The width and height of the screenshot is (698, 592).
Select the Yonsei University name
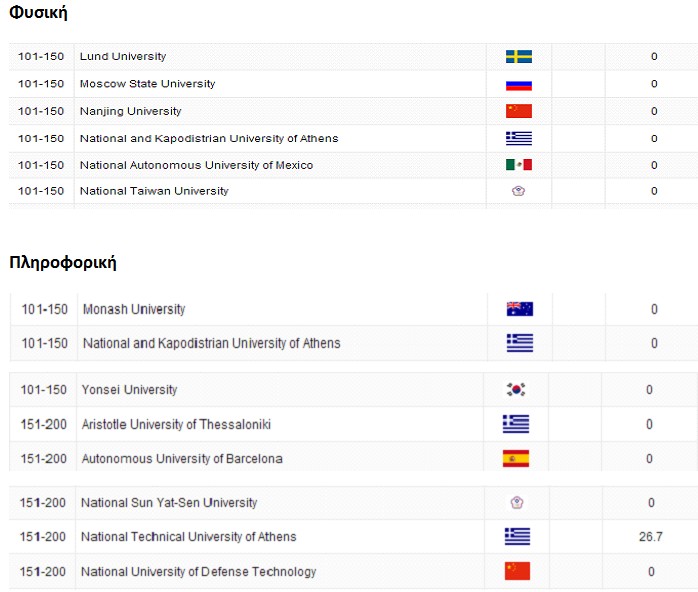point(130,389)
